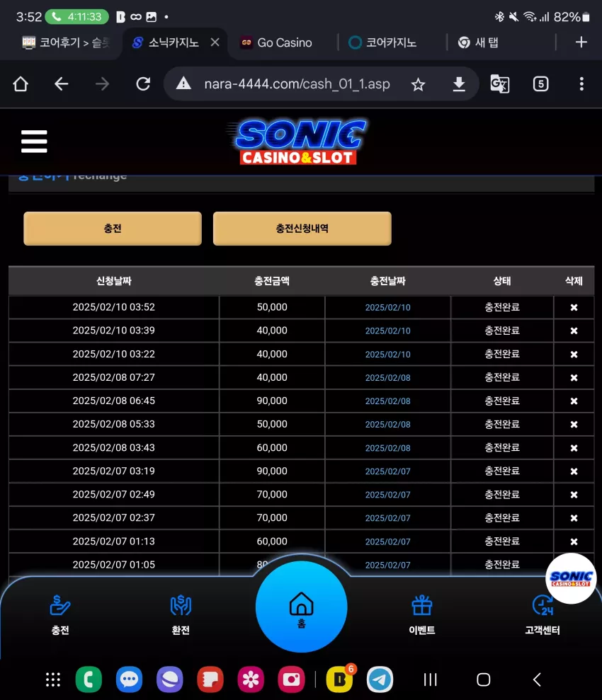
Task: Open tab switcher showing 5 tabs
Action: point(540,84)
